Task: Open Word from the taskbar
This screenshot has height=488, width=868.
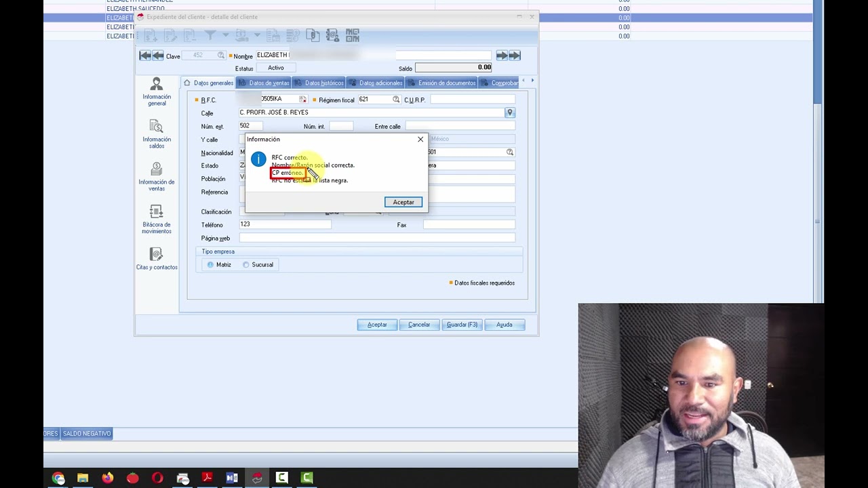Action: [x=232, y=479]
